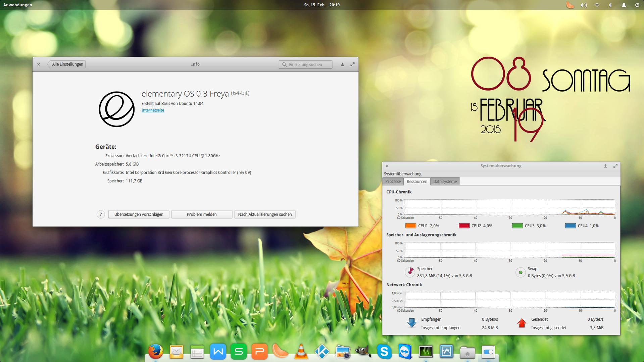Open the Internetseite link
644x362 pixels.
point(153,110)
